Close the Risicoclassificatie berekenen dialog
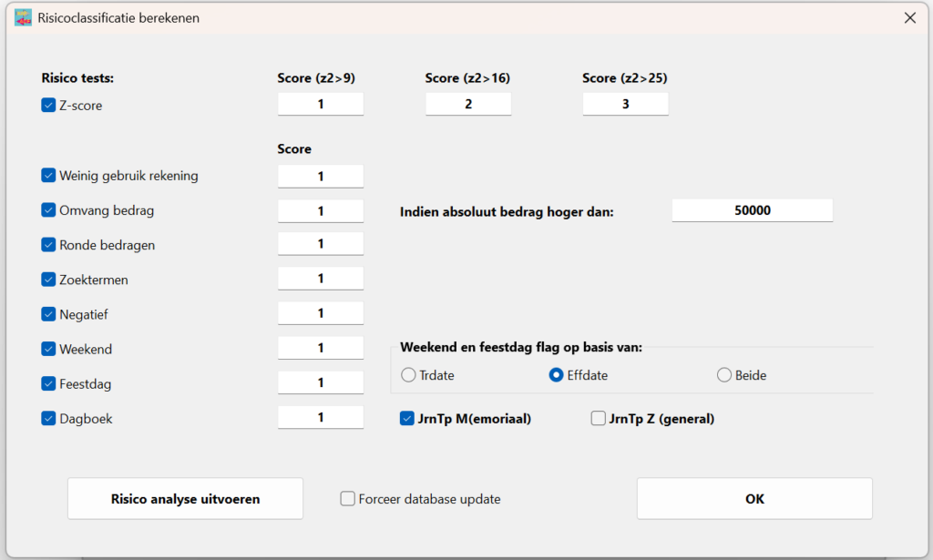 [x=908, y=17]
